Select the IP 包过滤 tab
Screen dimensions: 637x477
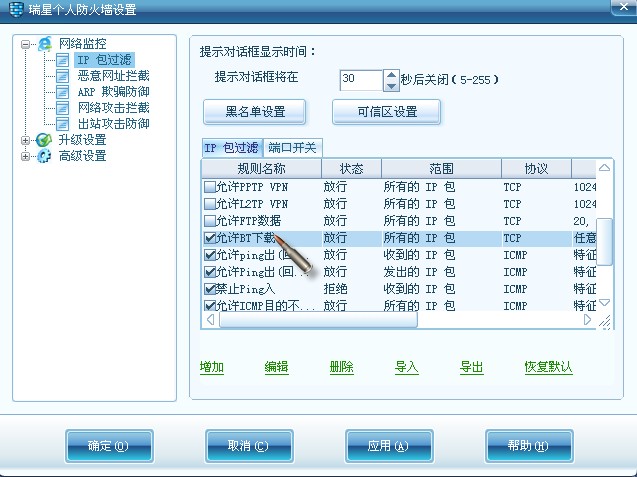click(x=232, y=148)
